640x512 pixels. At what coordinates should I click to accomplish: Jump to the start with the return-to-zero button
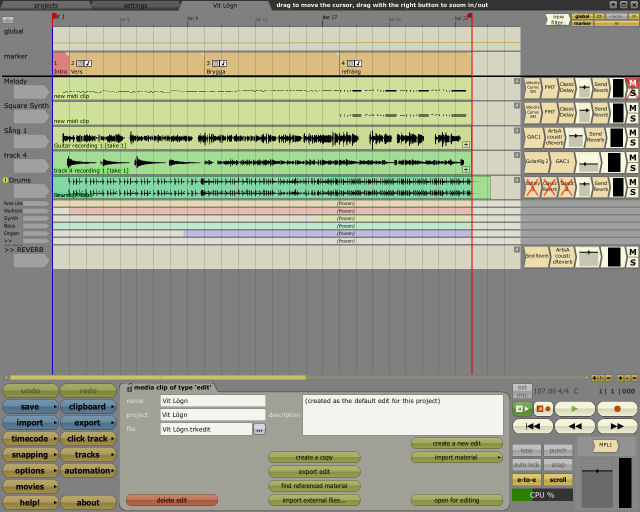(532, 426)
